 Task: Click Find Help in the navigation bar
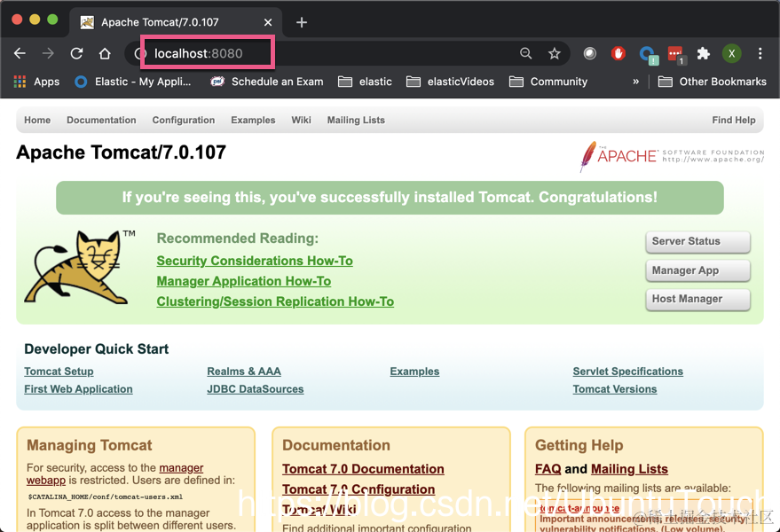pos(734,120)
